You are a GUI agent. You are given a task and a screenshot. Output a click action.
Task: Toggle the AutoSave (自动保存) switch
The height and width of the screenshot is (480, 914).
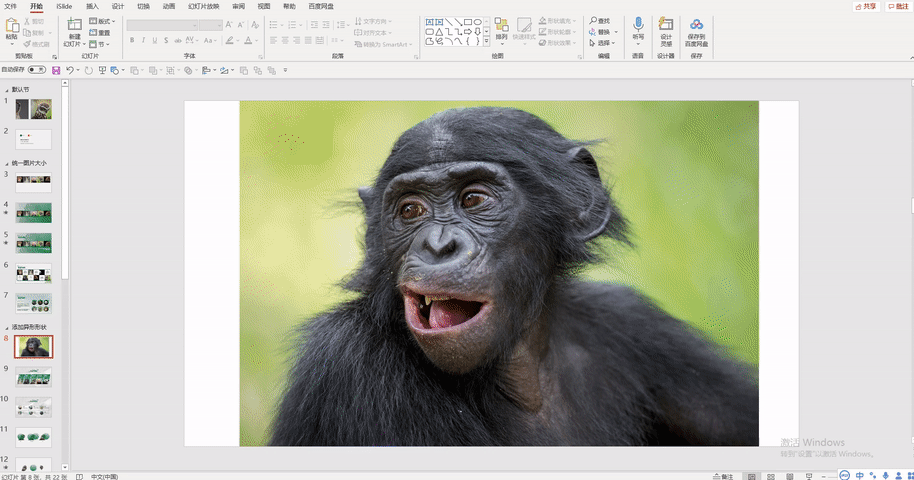coord(37,69)
